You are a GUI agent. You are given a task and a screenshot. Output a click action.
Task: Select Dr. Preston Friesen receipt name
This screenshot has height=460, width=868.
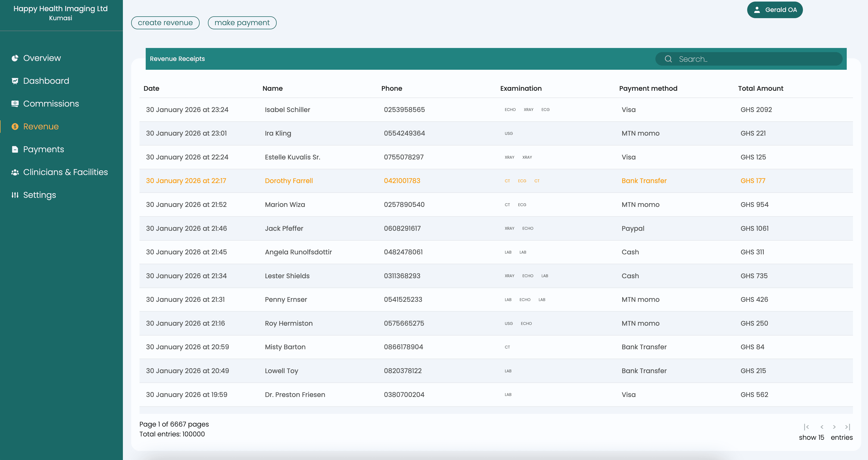tap(295, 395)
